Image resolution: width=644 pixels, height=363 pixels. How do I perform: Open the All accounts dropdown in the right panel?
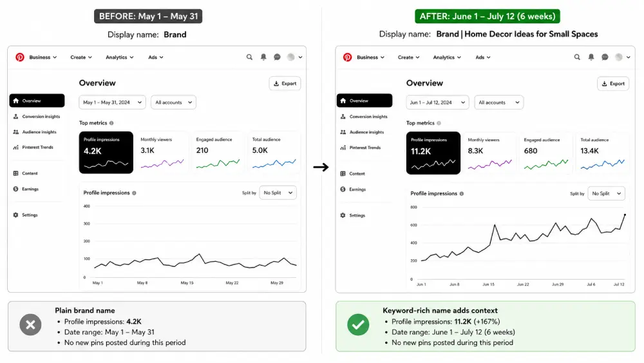498,103
